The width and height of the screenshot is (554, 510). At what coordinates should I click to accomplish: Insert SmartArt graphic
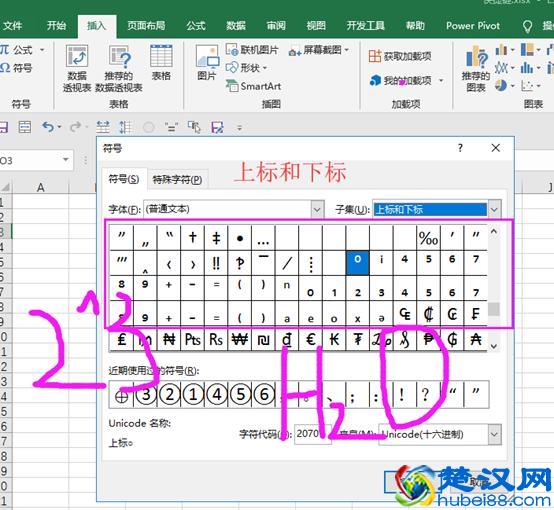pos(254,86)
